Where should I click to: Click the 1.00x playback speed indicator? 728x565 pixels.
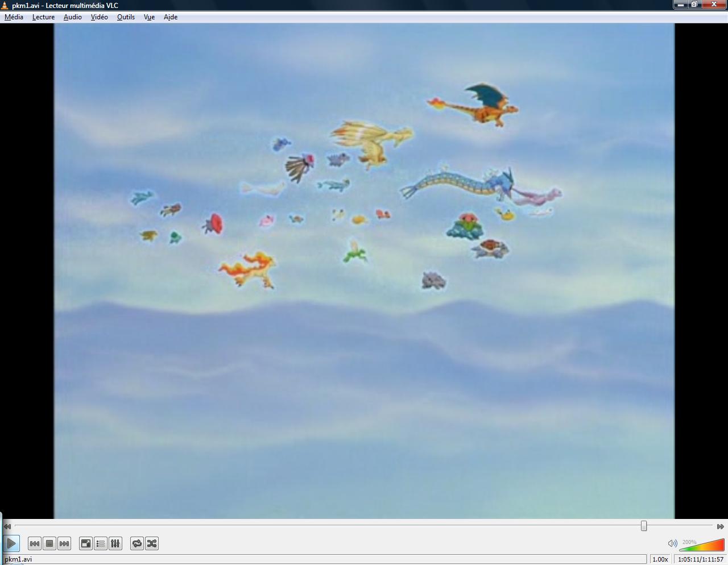(660, 559)
